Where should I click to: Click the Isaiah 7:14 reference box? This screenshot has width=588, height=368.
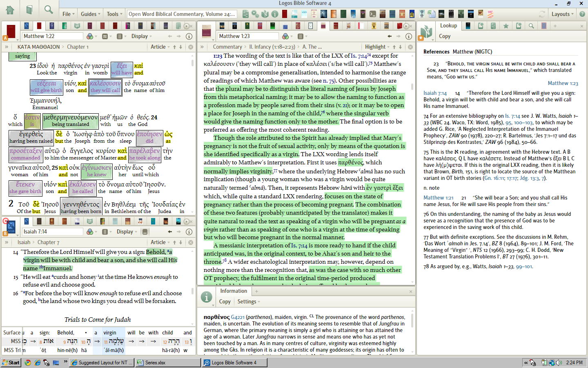52,232
